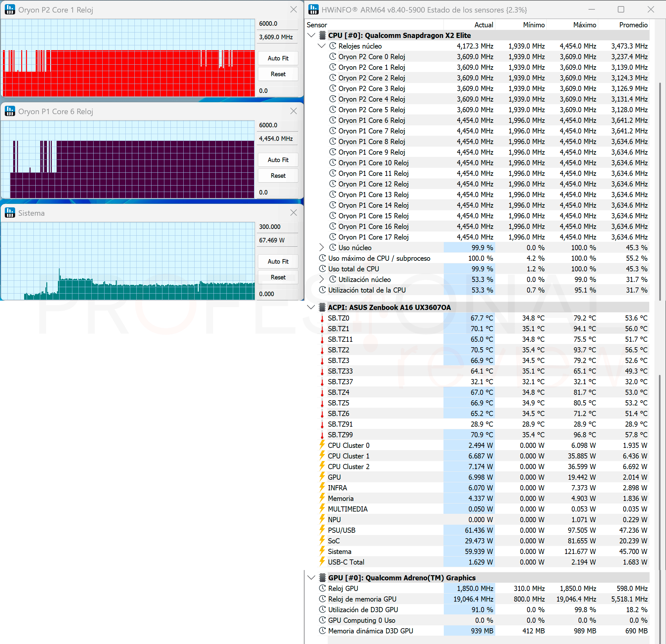Click Auto Fit in Oryon P2 Core 1 graph
666x644 pixels.
coord(278,58)
